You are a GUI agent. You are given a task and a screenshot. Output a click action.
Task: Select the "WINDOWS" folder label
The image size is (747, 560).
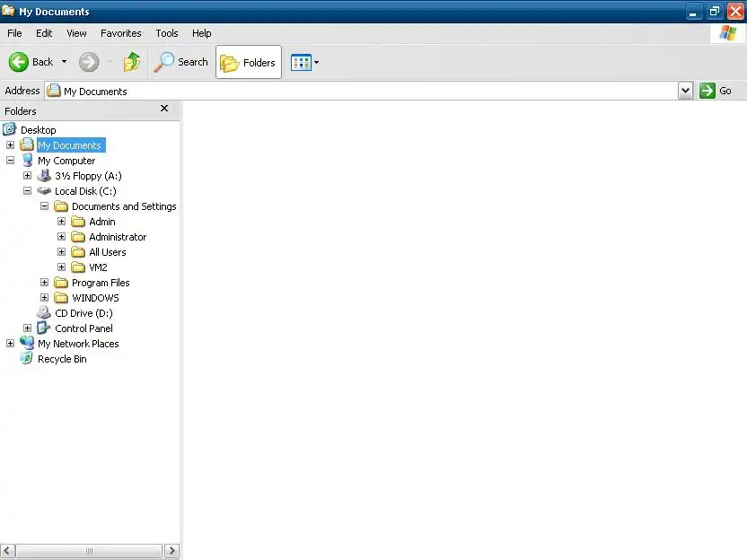95,298
